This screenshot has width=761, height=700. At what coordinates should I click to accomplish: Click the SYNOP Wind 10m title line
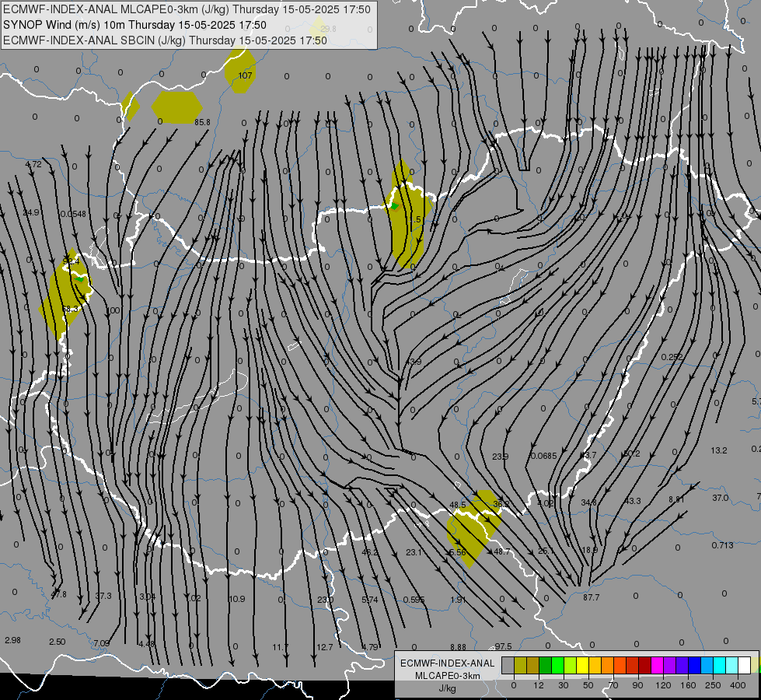click(x=135, y=25)
